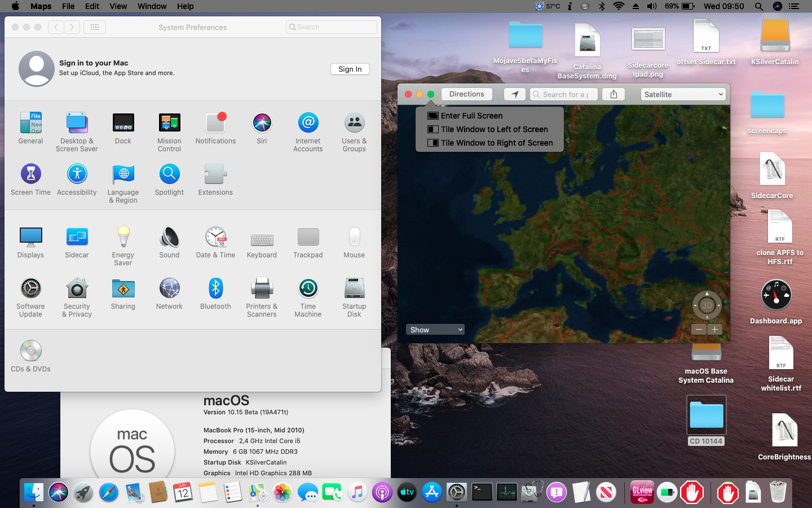The image size is (812, 508).
Task: Choose Enter Full Screen option
Action: point(471,116)
